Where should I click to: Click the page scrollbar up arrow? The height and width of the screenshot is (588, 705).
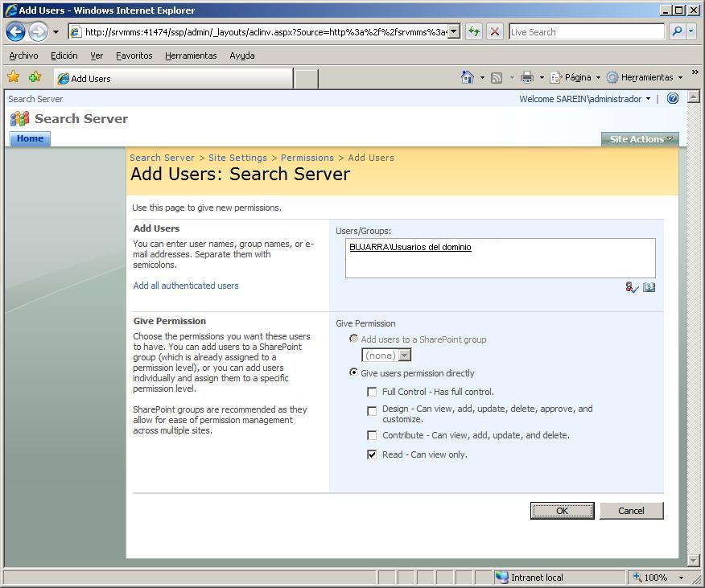point(694,97)
